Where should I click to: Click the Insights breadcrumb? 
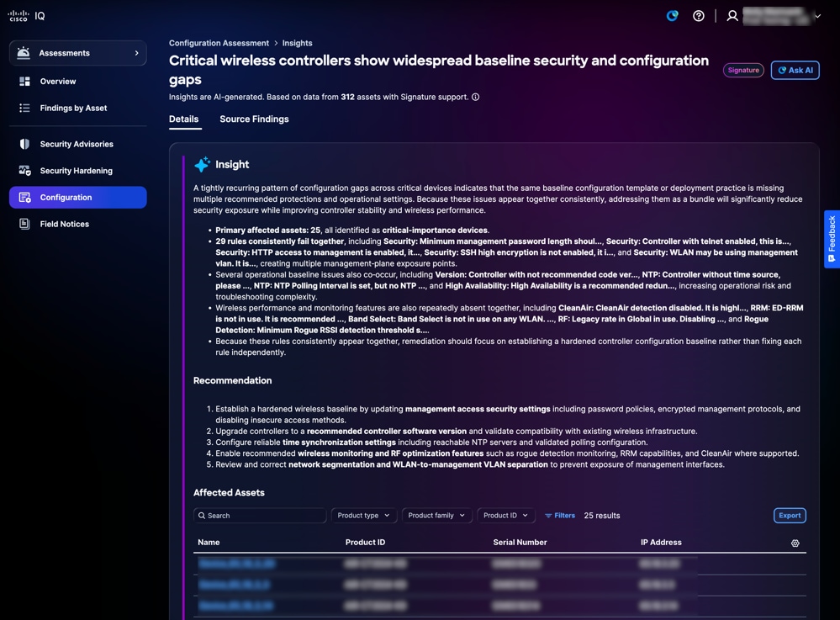pos(298,44)
